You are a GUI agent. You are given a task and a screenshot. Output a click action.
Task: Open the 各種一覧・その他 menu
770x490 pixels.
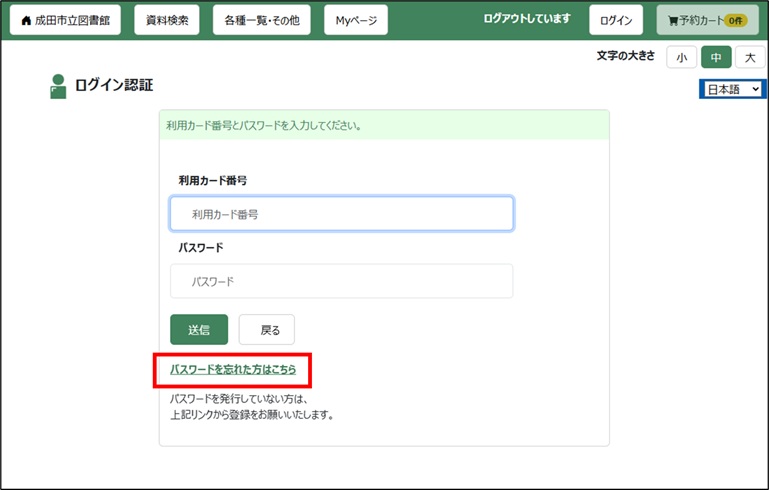tap(261, 20)
